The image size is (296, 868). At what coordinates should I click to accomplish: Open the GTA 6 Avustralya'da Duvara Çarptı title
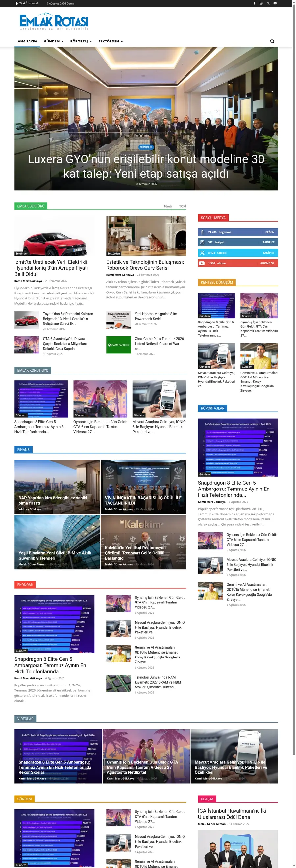(66, 344)
